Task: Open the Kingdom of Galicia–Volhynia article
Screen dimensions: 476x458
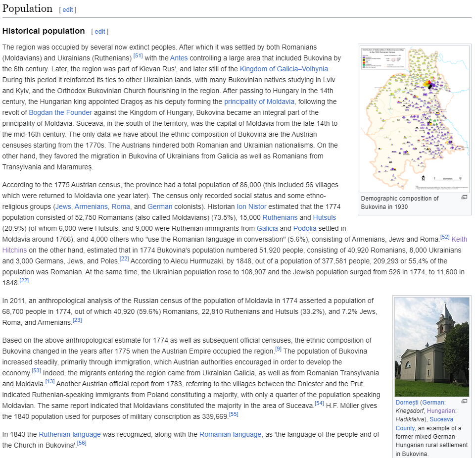Action: tap(285, 69)
